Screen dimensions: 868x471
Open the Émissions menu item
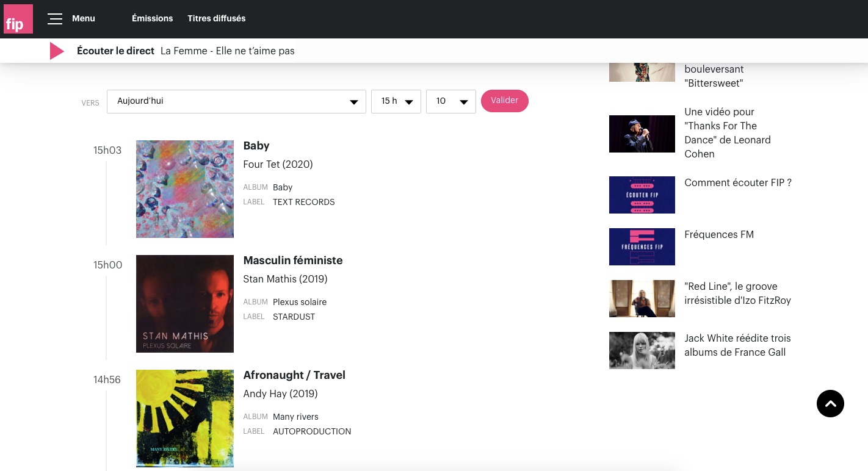153,18
